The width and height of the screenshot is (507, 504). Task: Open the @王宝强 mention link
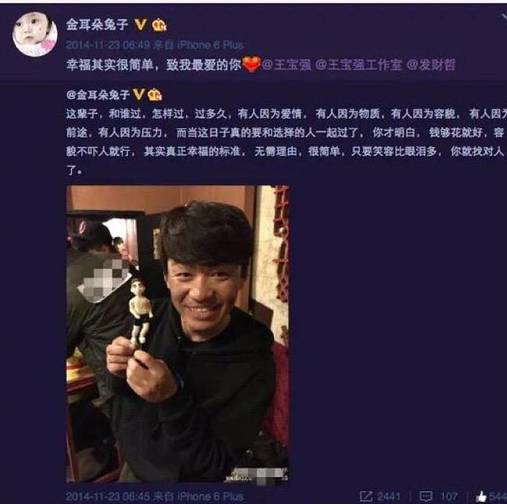point(286,65)
